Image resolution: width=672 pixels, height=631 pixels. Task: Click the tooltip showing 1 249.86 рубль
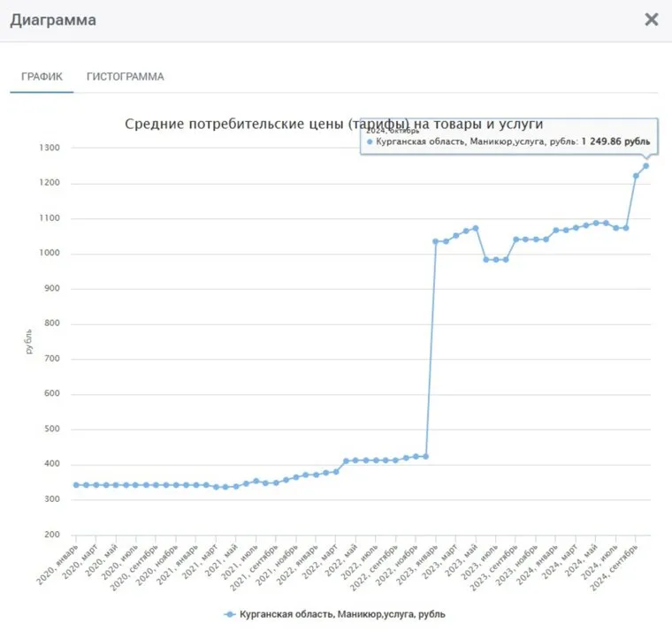[x=508, y=141]
